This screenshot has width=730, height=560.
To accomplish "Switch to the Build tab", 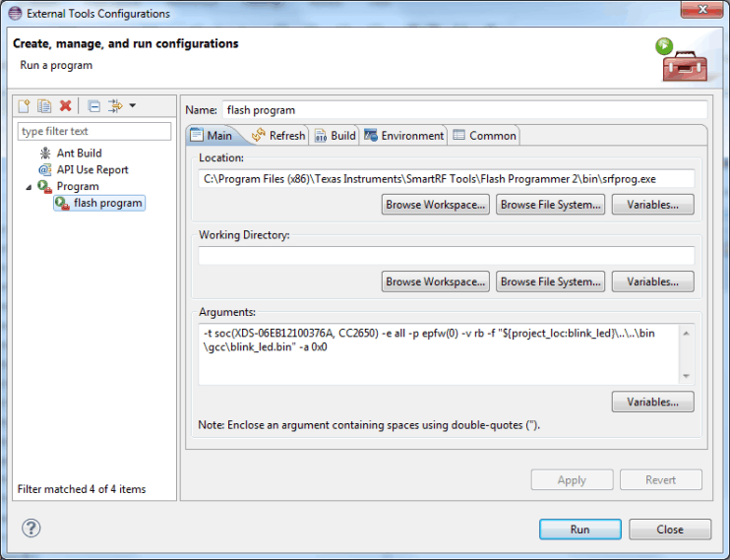I will pos(335,136).
